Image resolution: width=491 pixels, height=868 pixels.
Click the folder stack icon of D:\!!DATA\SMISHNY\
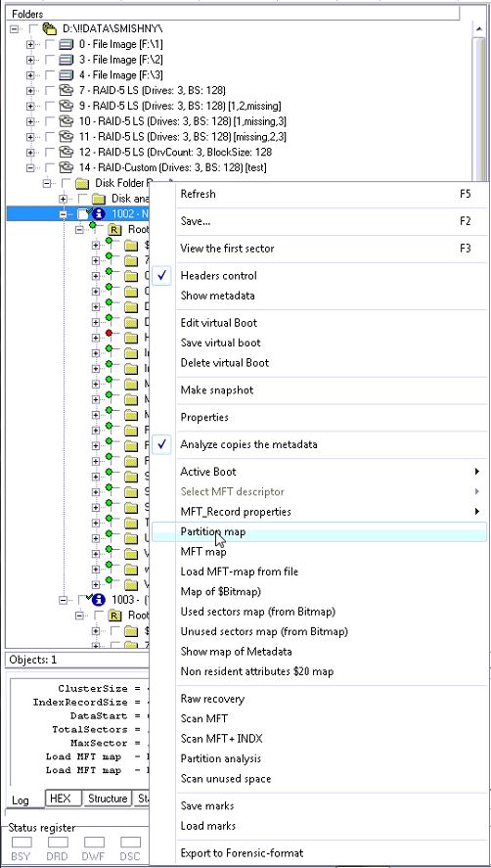click(51, 28)
